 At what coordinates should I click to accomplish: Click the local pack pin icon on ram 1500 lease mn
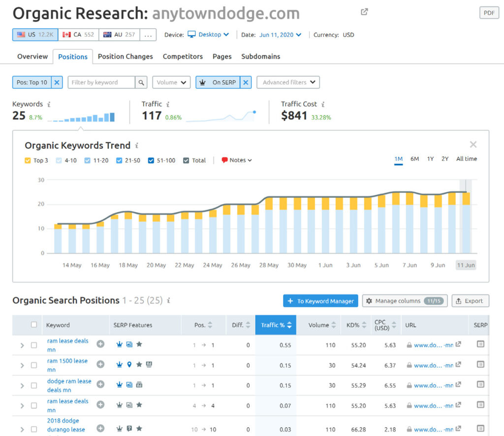click(129, 365)
